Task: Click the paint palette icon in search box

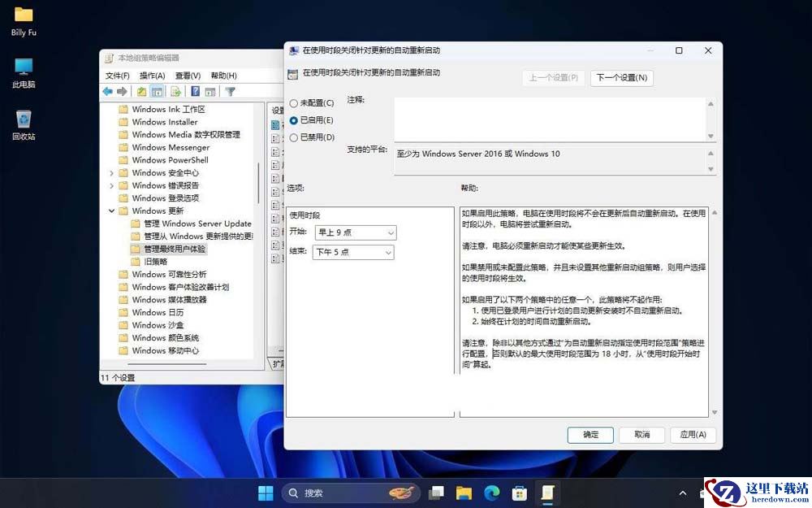Action: click(x=401, y=493)
